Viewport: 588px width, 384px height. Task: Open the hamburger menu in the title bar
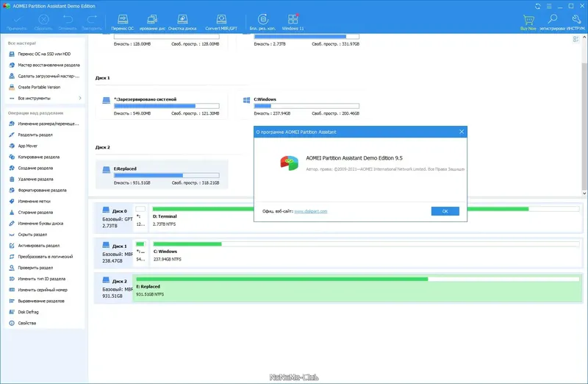pyautogui.click(x=549, y=6)
